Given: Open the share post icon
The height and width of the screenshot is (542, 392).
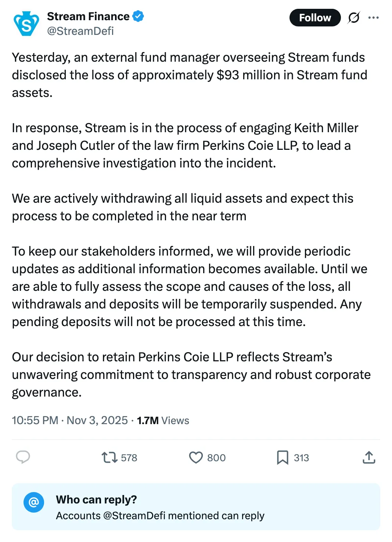Looking at the screenshot, I should [369, 458].
